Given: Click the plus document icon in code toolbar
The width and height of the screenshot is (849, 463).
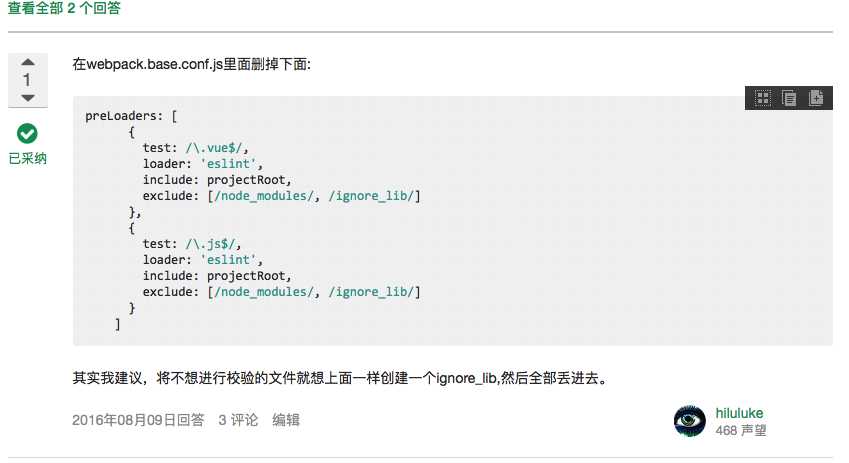Looking at the screenshot, I should click(x=816, y=97).
